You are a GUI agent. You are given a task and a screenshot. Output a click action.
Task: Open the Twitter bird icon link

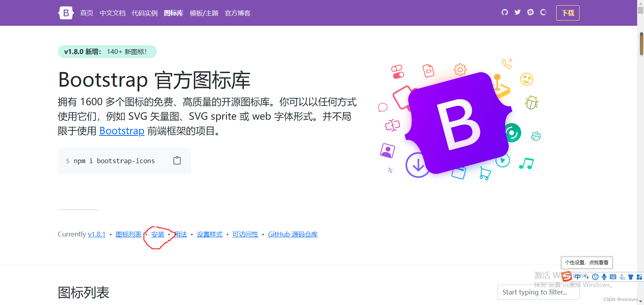[x=518, y=12]
